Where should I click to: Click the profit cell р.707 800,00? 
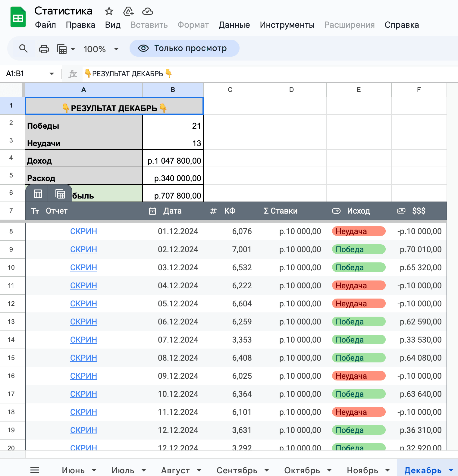tap(173, 193)
